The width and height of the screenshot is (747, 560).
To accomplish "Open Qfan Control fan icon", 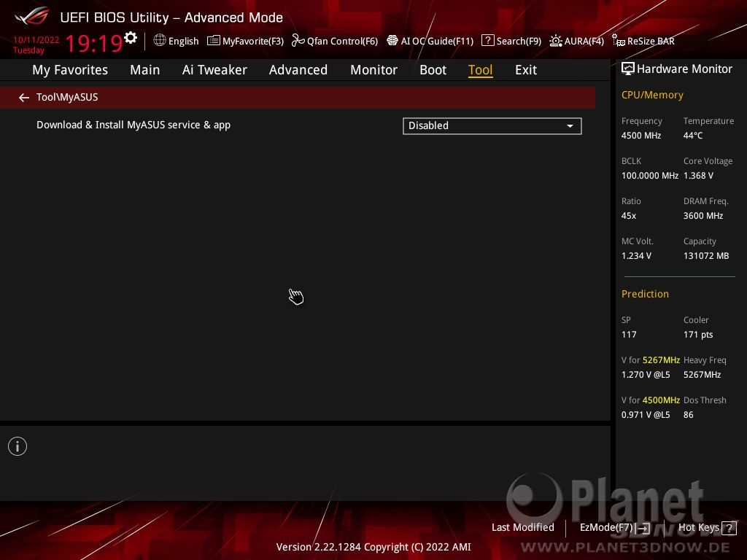I will [x=298, y=41].
